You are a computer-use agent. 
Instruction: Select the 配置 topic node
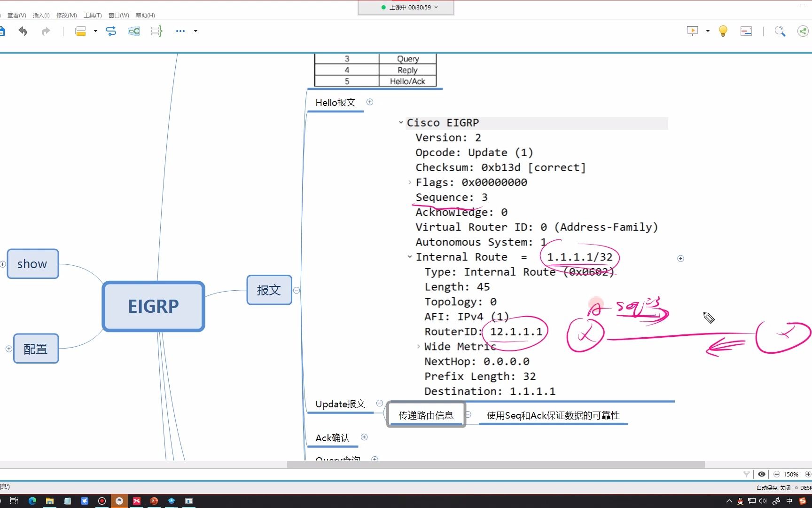pos(36,349)
